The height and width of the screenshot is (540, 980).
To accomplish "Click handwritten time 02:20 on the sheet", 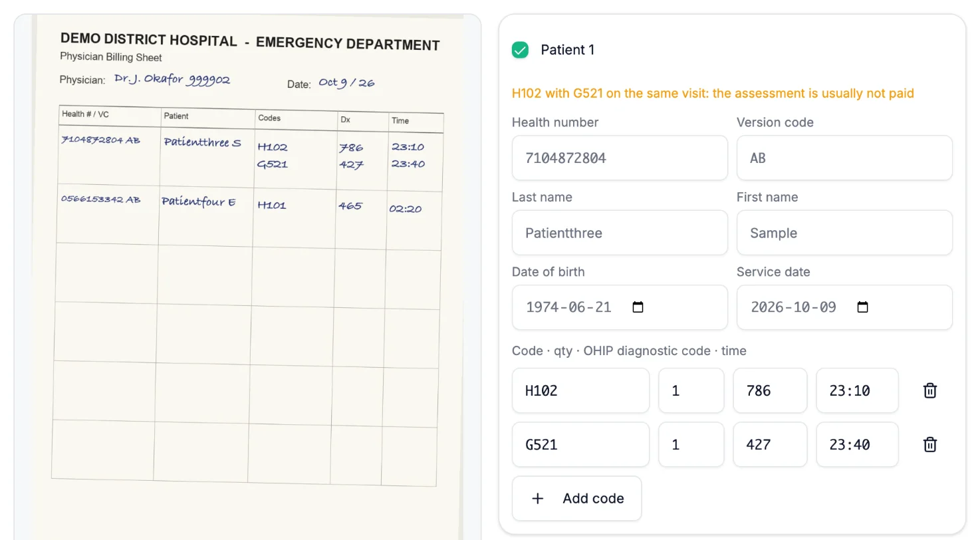I will [x=406, y=209].
